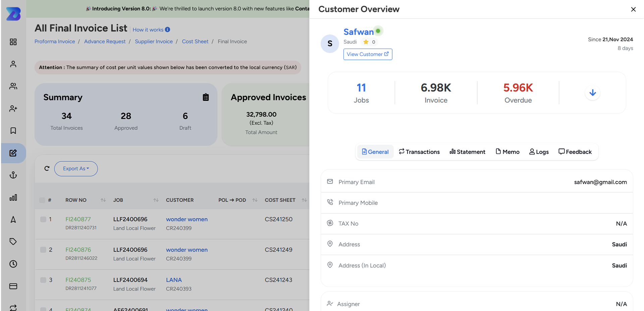Check the checkbox for row FI240876
The width and height of the screenshot is (644, 311).
point(43,250)
